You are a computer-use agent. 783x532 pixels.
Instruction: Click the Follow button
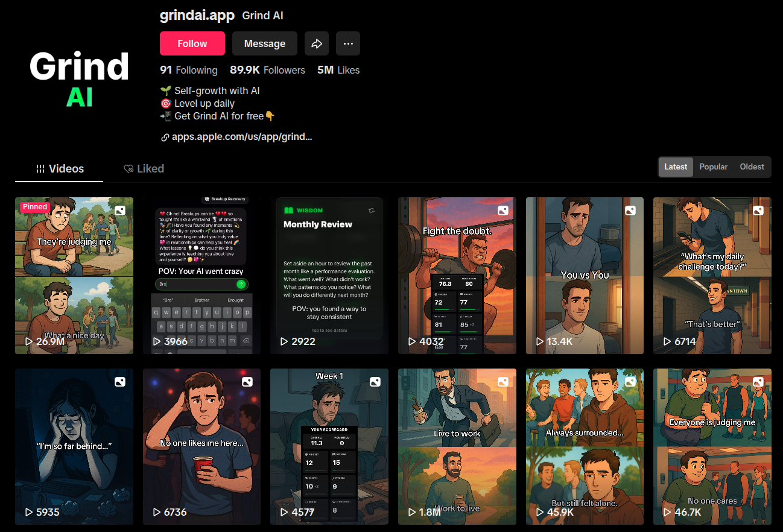click(192, 43)
